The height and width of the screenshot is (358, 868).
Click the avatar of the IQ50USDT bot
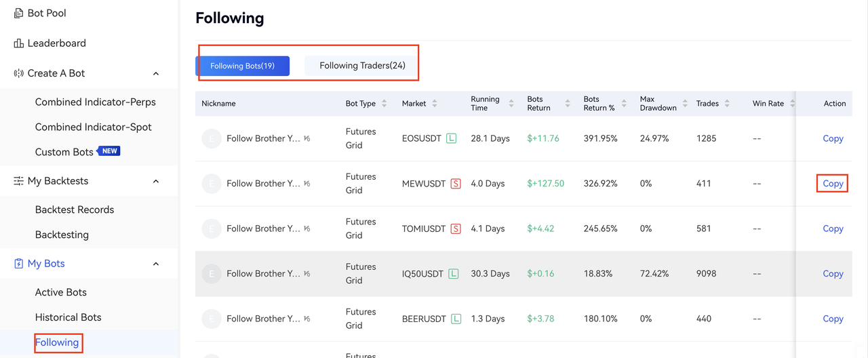[x=212, y=274]
